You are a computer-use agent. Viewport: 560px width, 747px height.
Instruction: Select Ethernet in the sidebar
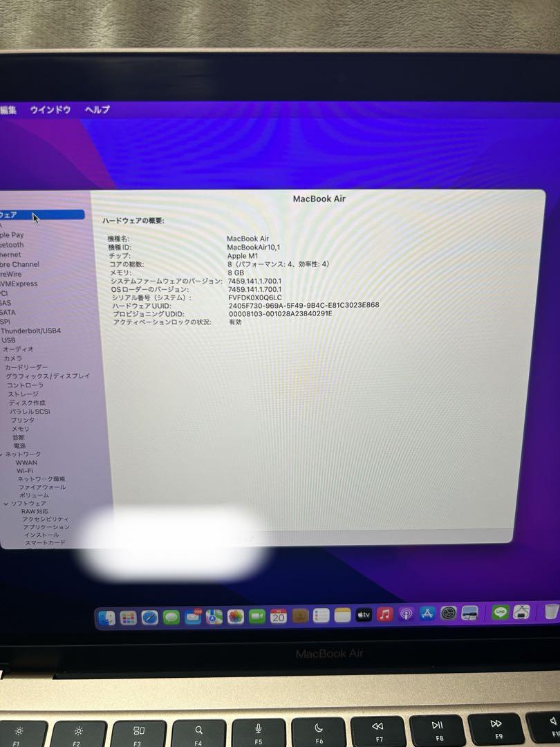[10, 255]
